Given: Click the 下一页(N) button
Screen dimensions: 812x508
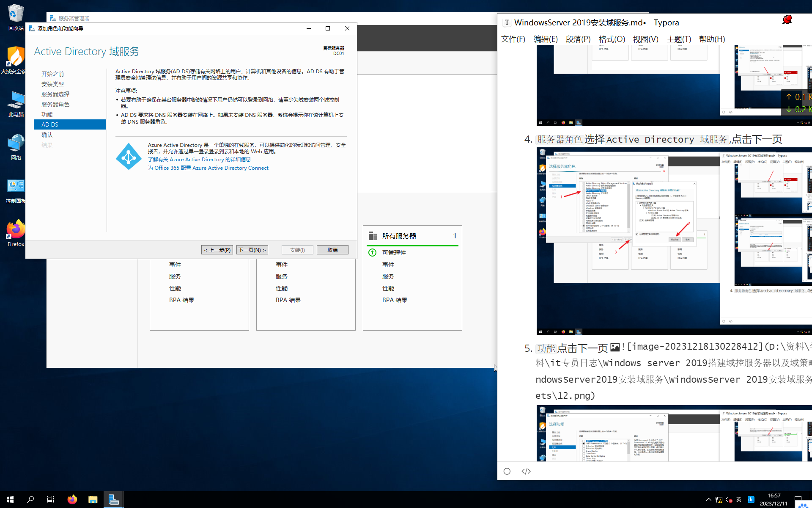Looking at the screenshot, I should (252, 250).
